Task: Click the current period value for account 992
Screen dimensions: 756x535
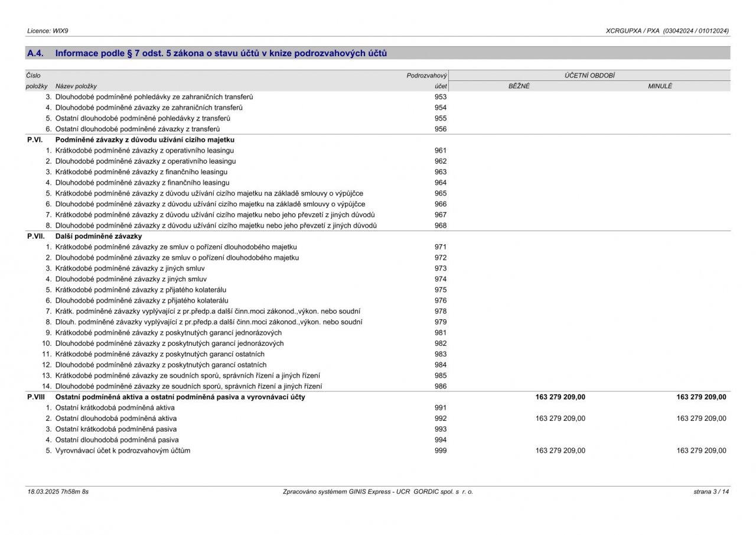Action: [x=561, y=419]
